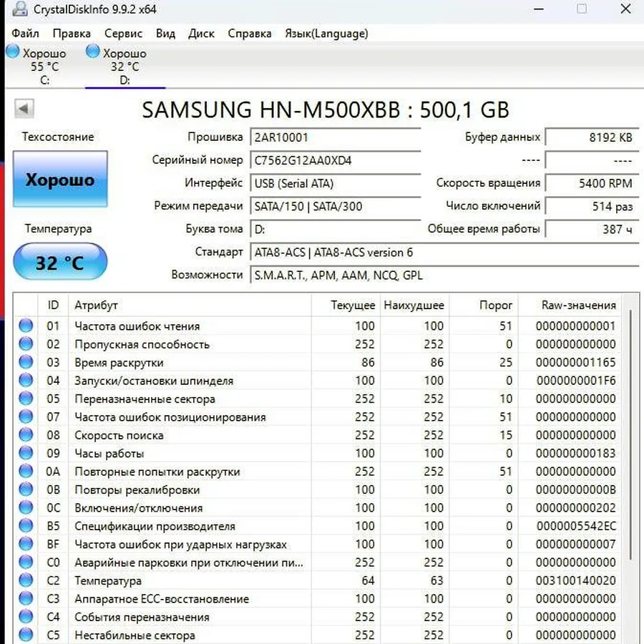Image resolution: width=644 pixels, height=644 pixels.
Task: Click the Скорость вращения value 5400 RPM
Action: (592, 183)
